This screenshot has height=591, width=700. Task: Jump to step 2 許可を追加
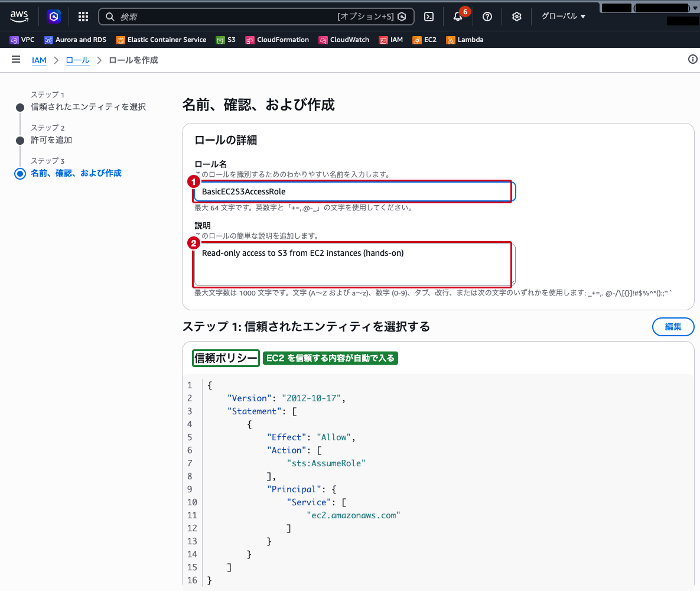pos(51,140)
